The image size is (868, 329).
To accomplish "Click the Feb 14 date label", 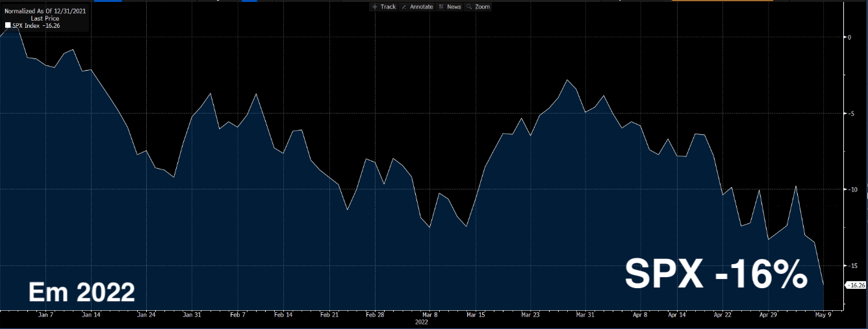I will [283, 315].
